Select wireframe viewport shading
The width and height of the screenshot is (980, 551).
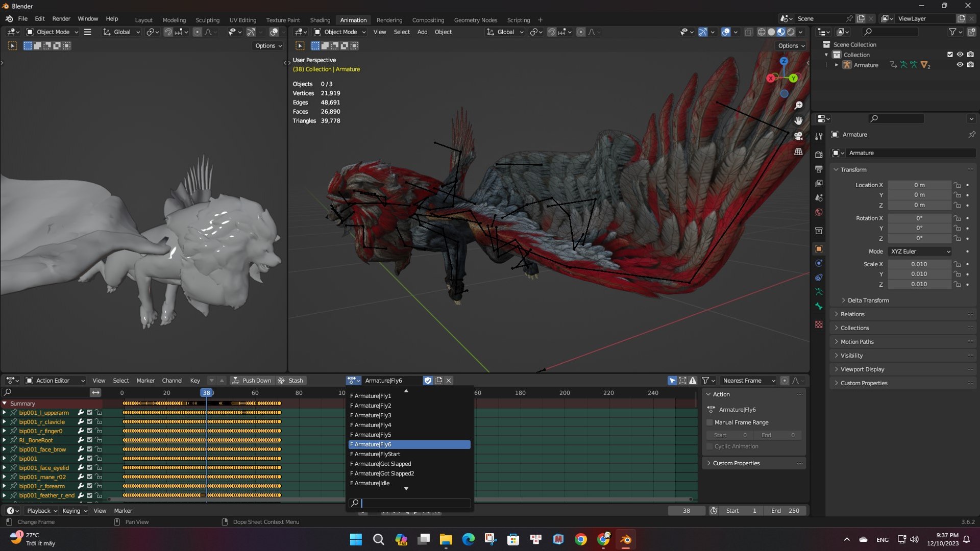(762, 32)
